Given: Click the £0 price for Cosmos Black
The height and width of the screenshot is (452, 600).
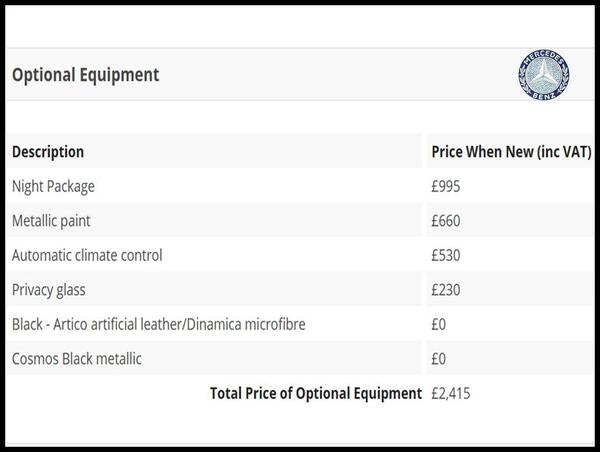Looking at the screenshot, I should click(439, 359).
